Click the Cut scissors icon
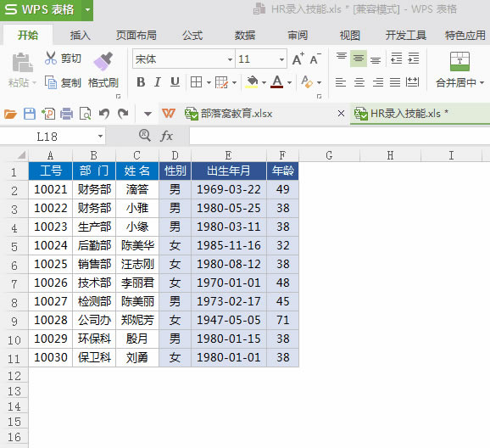Image resolution: width=490 pixels, height=448 pixels. coord(51,59)
